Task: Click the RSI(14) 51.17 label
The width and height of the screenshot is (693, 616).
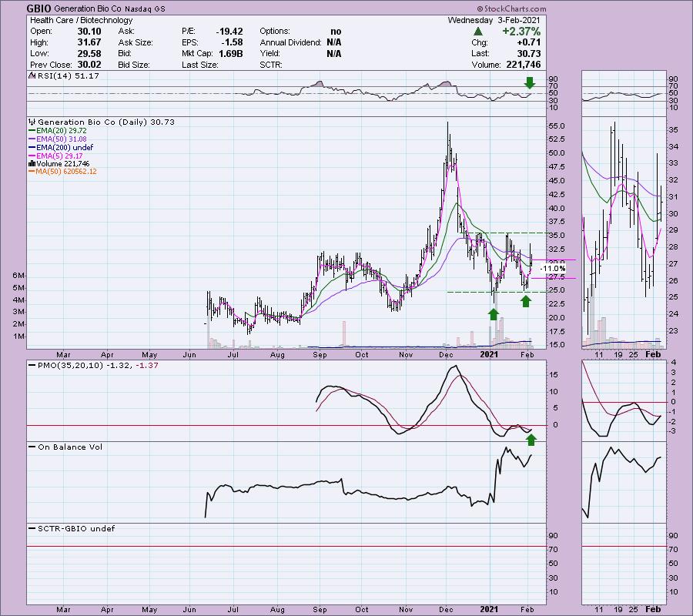Action: coord(69,76)
